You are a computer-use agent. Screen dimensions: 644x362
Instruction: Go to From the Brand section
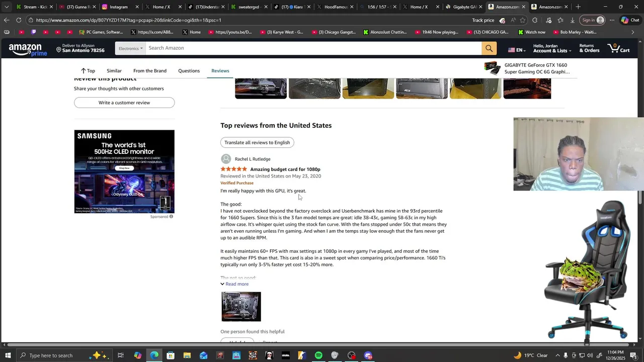click(150, 71)
